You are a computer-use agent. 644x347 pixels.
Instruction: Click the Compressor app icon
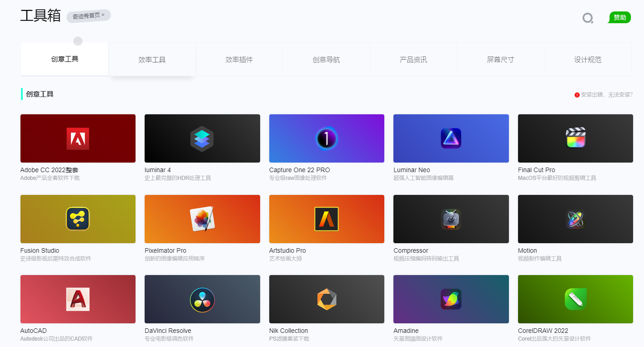[451, 219]
